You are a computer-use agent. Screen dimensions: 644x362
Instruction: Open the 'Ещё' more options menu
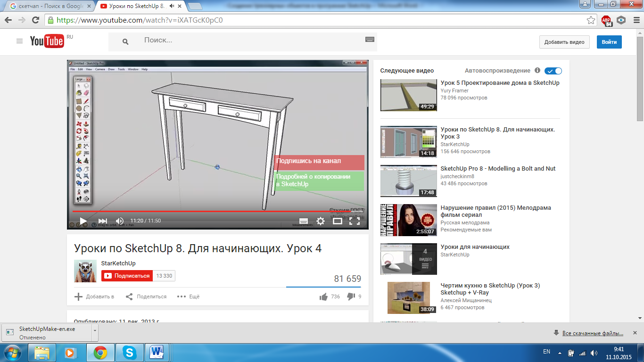[188, 296]
